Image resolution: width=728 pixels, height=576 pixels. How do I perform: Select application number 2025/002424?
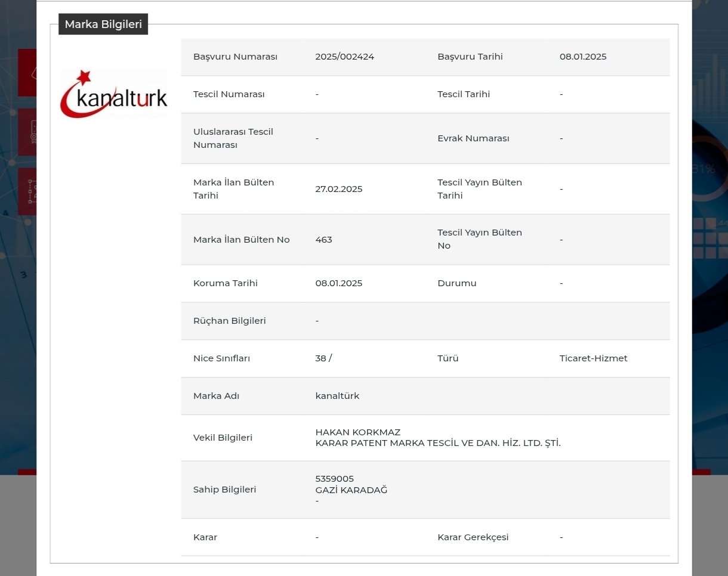344,57
